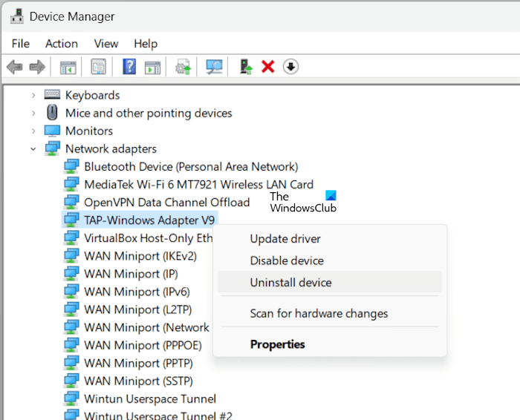The image size is (520, 420).
Task: Select MediaTek Wi-Fi 6 MT7921 Wireless LAN Card
Action: point(198,185)
